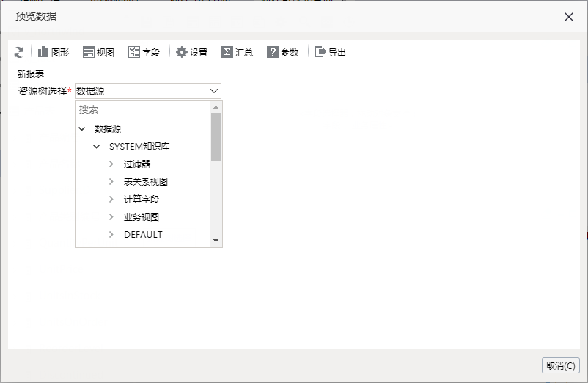Open the 汇总 summary tool
588x383 pixels.
(x=237, y=52)
